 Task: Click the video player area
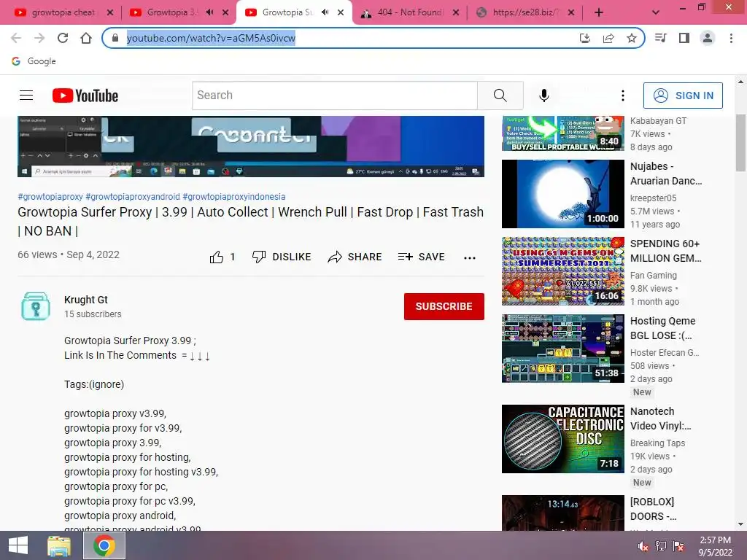(x=251, y=146)
